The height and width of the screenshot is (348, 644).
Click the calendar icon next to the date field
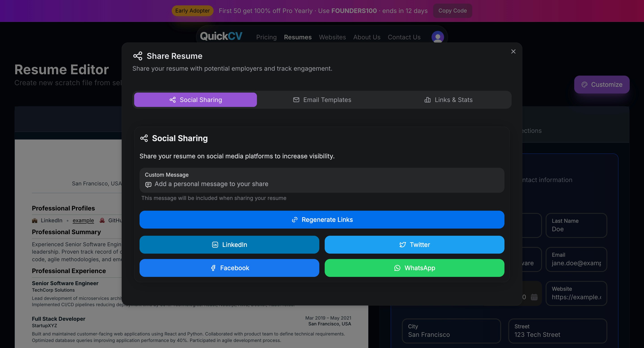pyautogui.click(x=534, y=297)
